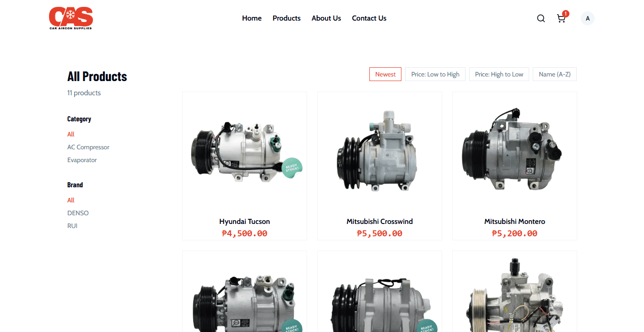Click the ₱5,200.00 price
Screen dimensions: 644x332
point(514,234)
